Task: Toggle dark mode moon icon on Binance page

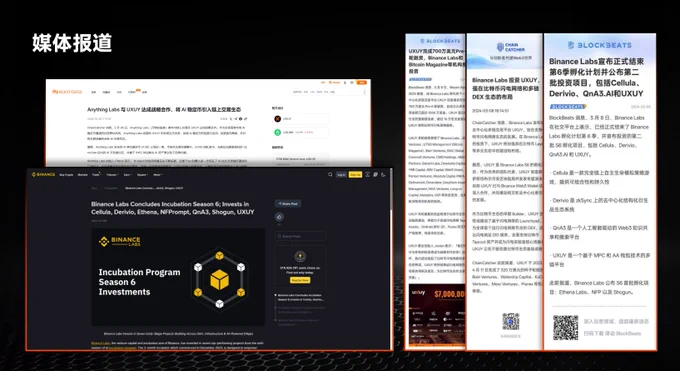Action: [383, 174]
